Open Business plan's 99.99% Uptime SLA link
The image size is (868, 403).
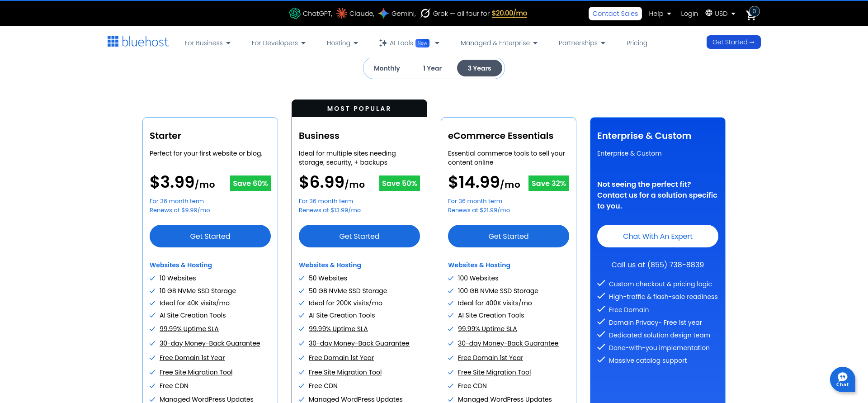(x=338, y=329)
